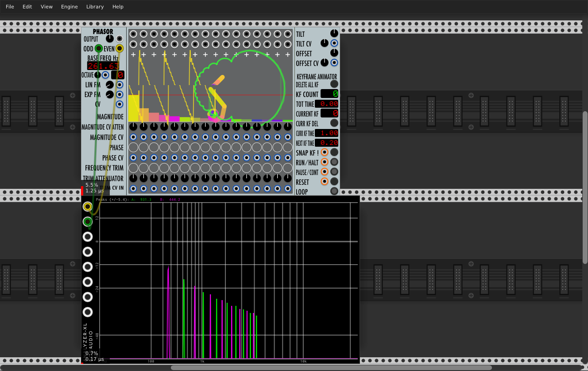Toggle the LOOP button
Image resolution: width=588 pixels, height=371 pixels.
click(x=334, y=191)
